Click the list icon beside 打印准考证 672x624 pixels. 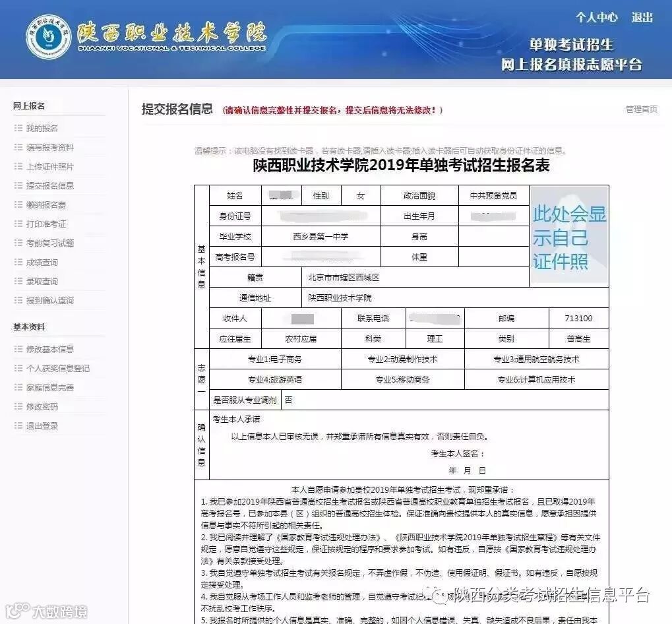click(x=18, y=224)
